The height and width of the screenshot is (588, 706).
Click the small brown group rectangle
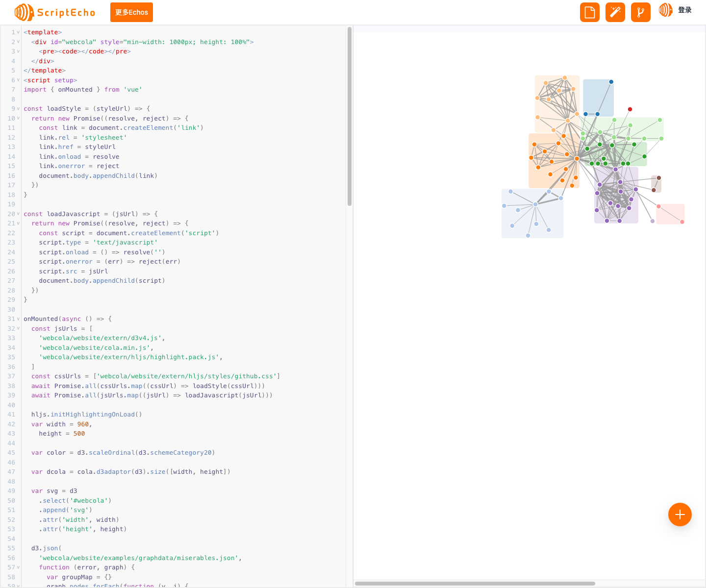coord(656,184)
